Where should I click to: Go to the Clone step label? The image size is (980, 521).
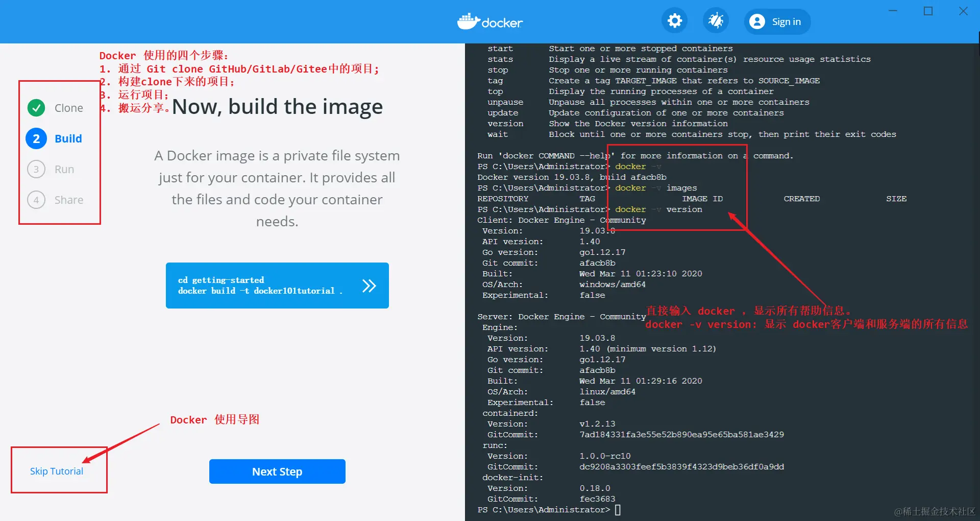tap(69, 108)
